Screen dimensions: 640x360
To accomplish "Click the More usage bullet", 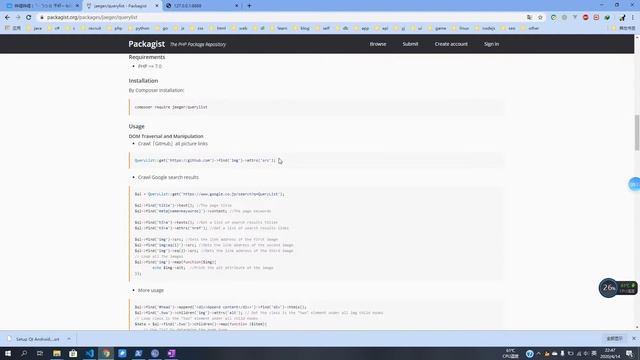I will point(151,290).
